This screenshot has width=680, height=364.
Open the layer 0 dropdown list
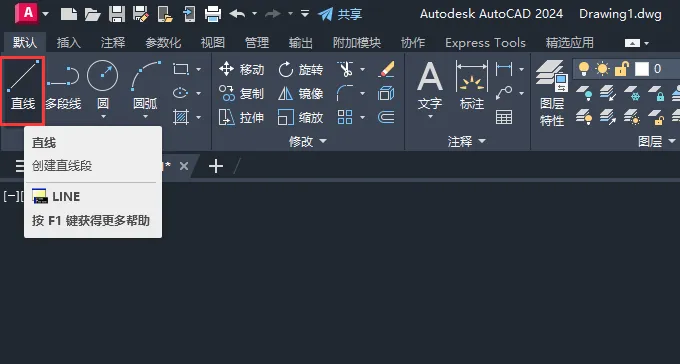click(x=628, y=69)
